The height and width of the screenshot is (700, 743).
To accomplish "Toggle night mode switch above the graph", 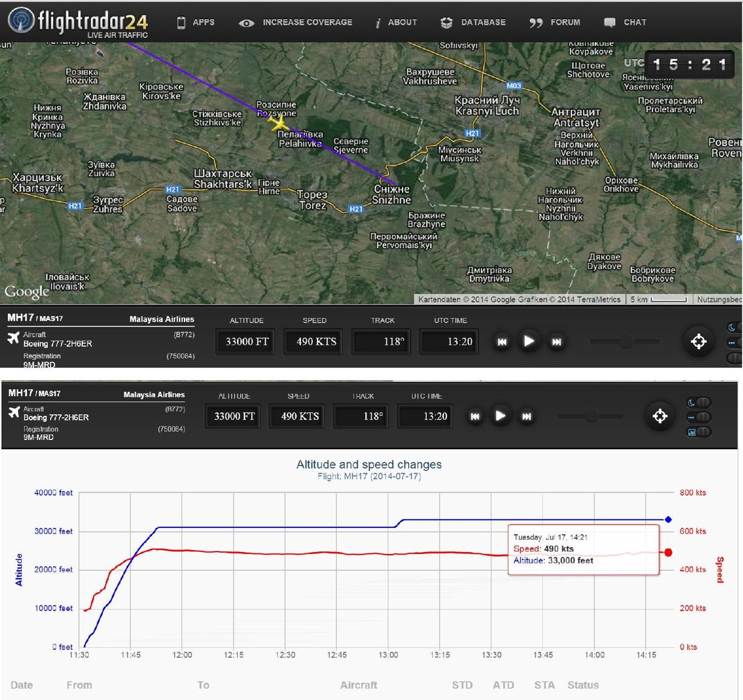I will [x=700, y=402].
